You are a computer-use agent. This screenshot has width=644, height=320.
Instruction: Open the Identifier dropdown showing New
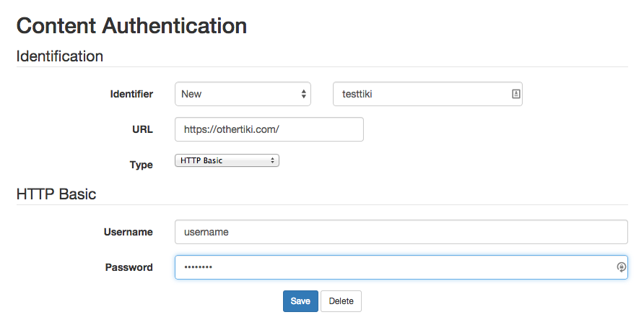(243, 94)
